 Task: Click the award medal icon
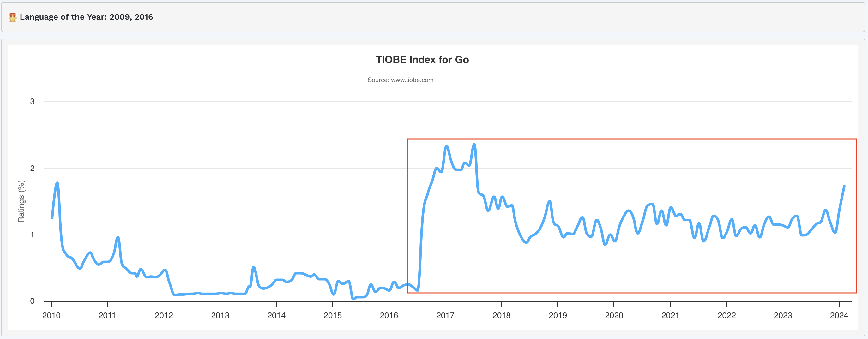pos(12,17)
